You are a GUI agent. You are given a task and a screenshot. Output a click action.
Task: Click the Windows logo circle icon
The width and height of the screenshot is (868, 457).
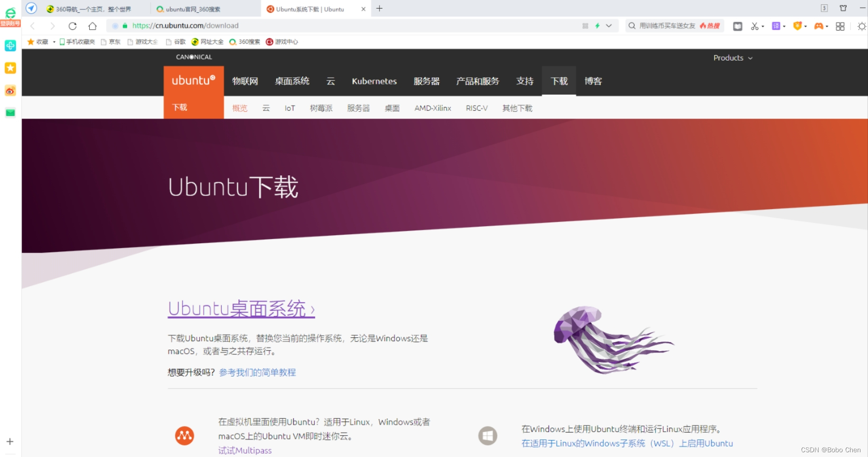click(487, 435)
